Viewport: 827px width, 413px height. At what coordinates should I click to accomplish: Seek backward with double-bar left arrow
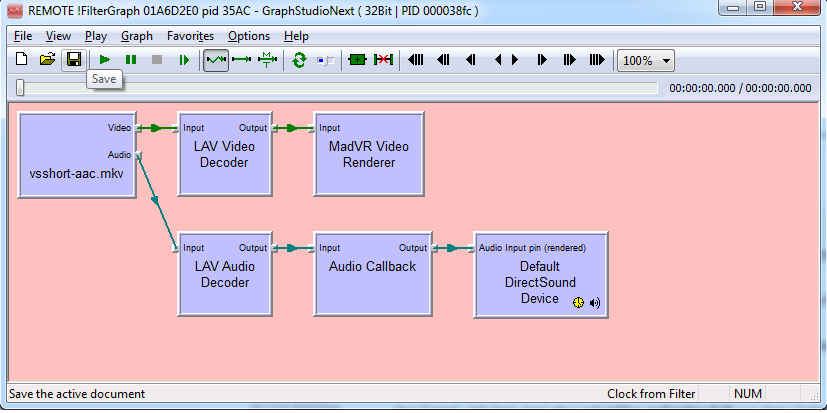pos(443,60)
